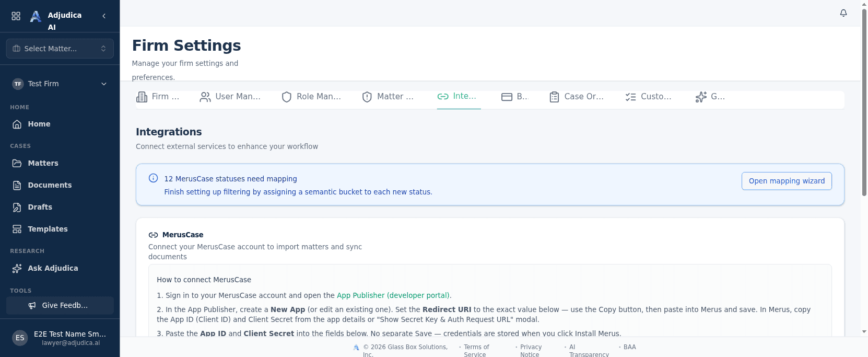Viewport: 868px width, 357px height.
Task: Click the Home house icon
Action: (x=17, y=124)
